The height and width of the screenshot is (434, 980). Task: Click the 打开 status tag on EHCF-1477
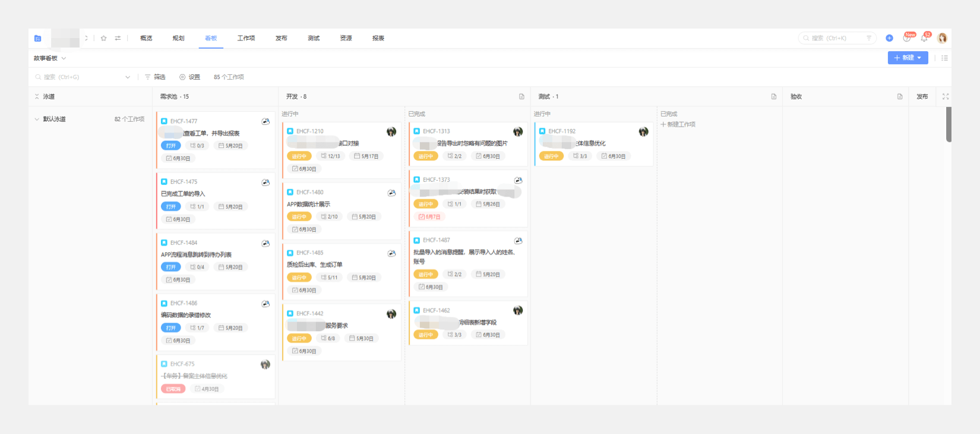point(170,146)
